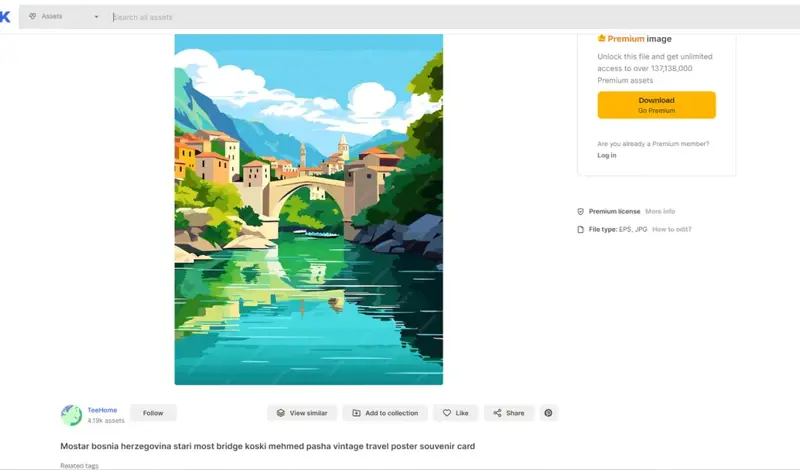The width and height of the screenshot is (800, 470).
Task: Open the Log in link
Action: (607, 155)
